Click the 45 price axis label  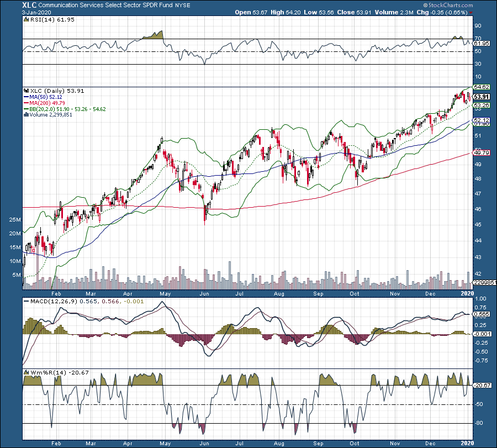[x=478, y=225]
